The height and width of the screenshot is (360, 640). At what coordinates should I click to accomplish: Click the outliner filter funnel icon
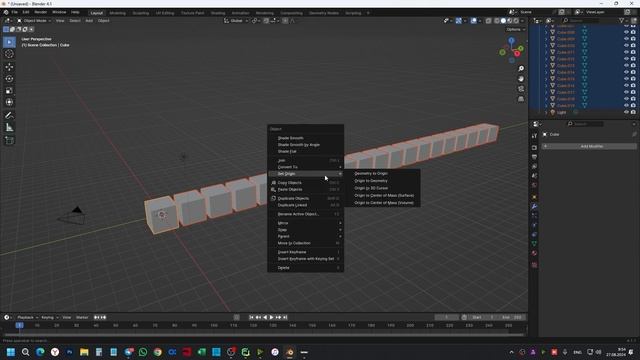pos(622,20)
